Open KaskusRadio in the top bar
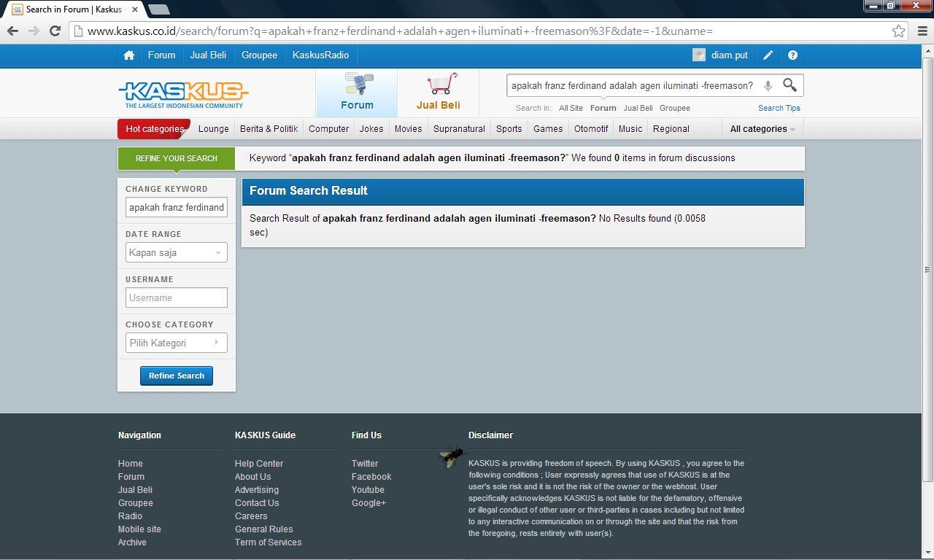The height and width of the screenshot is (560, 934). click(320, 55)
